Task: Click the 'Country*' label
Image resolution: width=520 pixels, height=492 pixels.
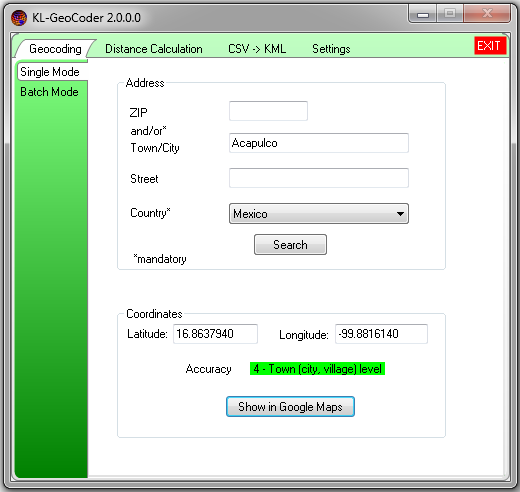Action: point(150,213)
